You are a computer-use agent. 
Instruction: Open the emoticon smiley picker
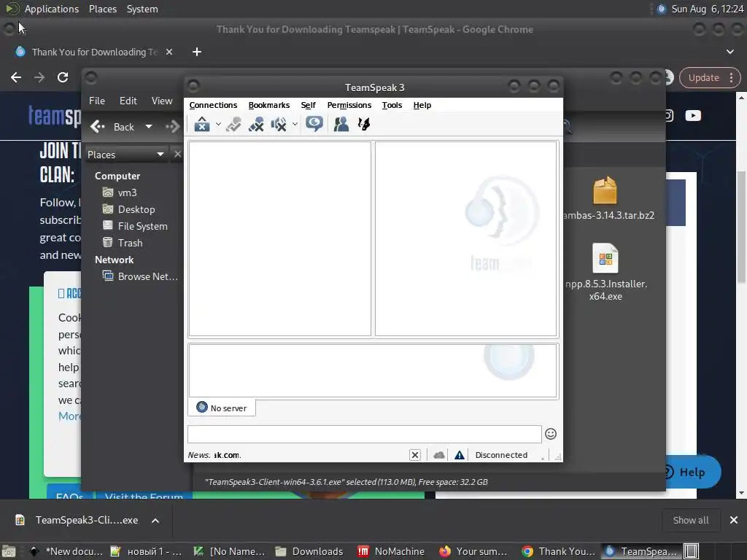click(x=551, y=434)
